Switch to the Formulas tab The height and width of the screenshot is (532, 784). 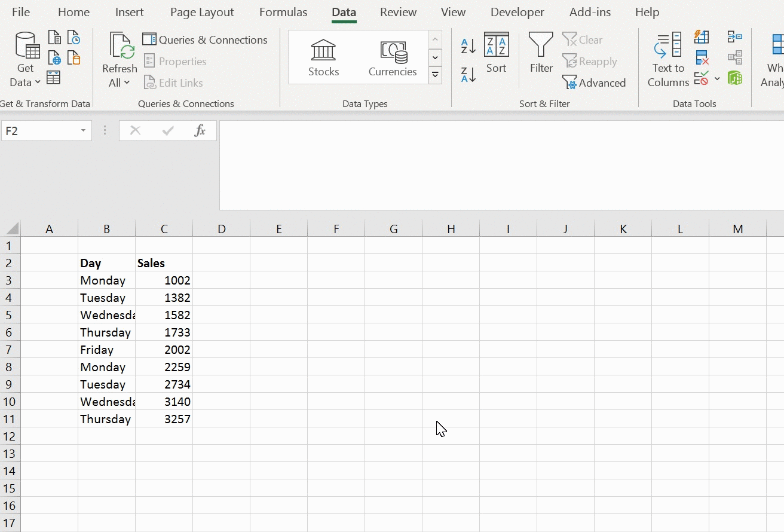tap(283, 12)
